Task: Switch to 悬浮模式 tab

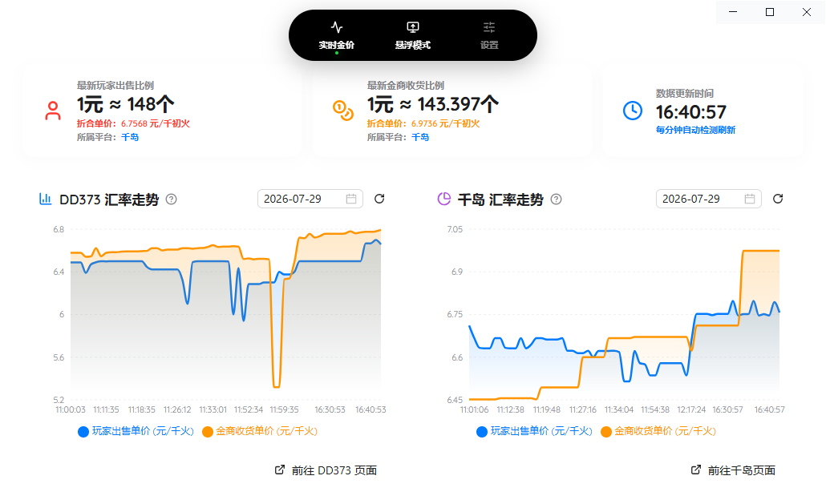Action: pos(413,36)
